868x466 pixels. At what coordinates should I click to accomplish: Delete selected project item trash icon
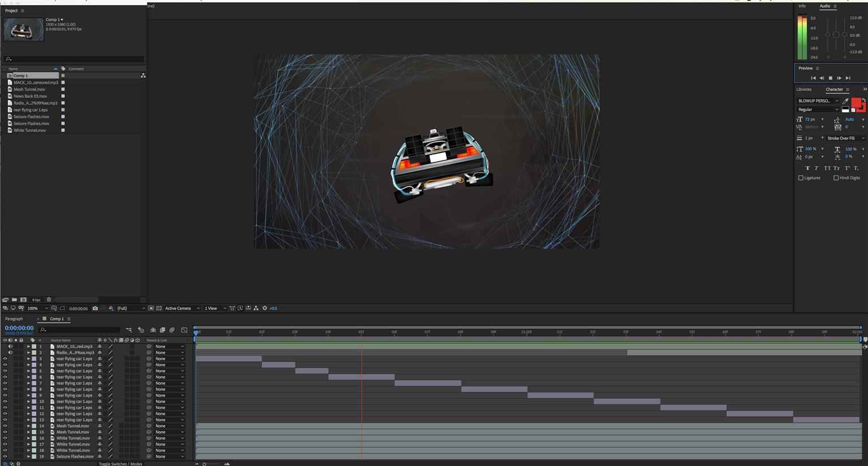[49, 300]
